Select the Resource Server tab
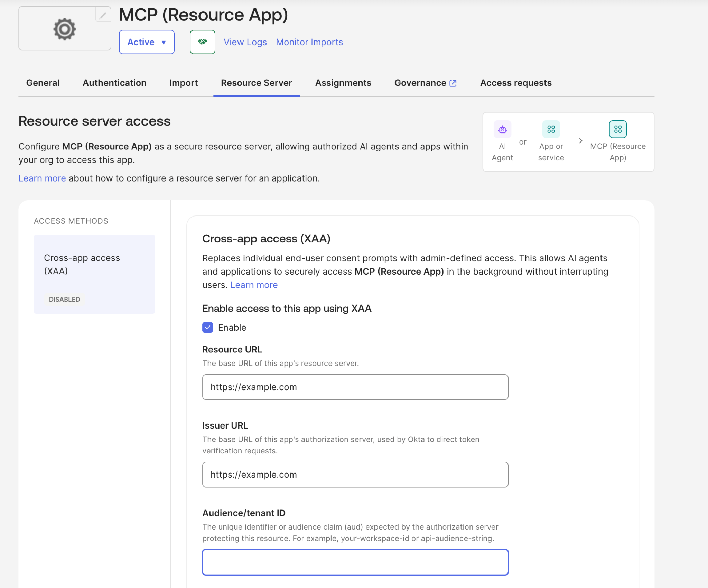The height and width of the screenshot is (588, 708). (257, 83)
